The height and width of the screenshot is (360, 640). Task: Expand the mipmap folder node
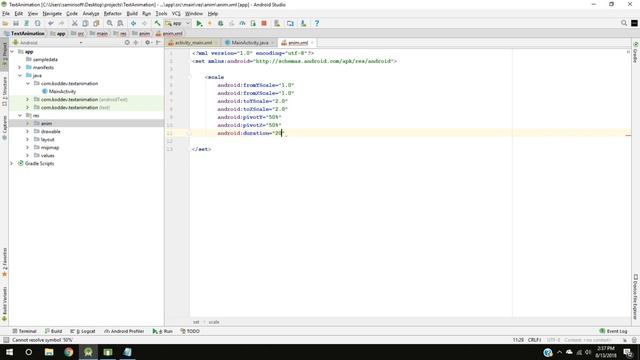point(28,147)
